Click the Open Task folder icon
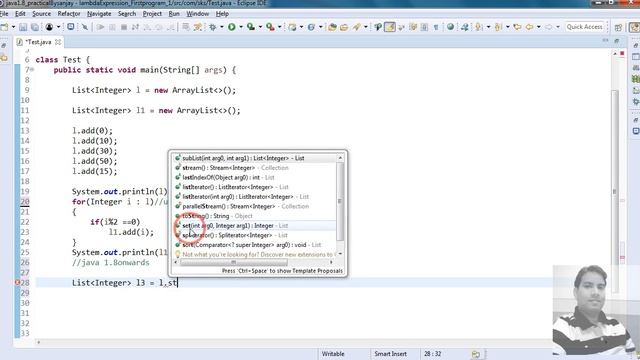 (x=344, y=27)
